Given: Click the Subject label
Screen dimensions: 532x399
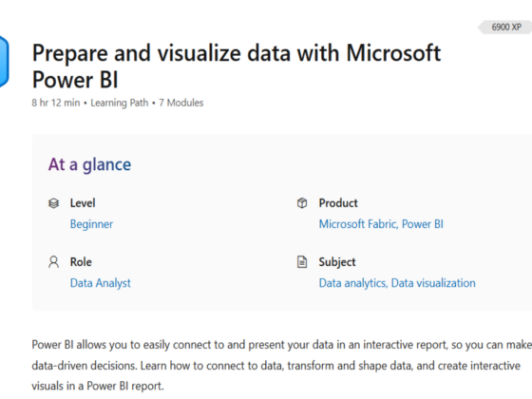Looking at the screenshot, I should [x=337, y=262].
